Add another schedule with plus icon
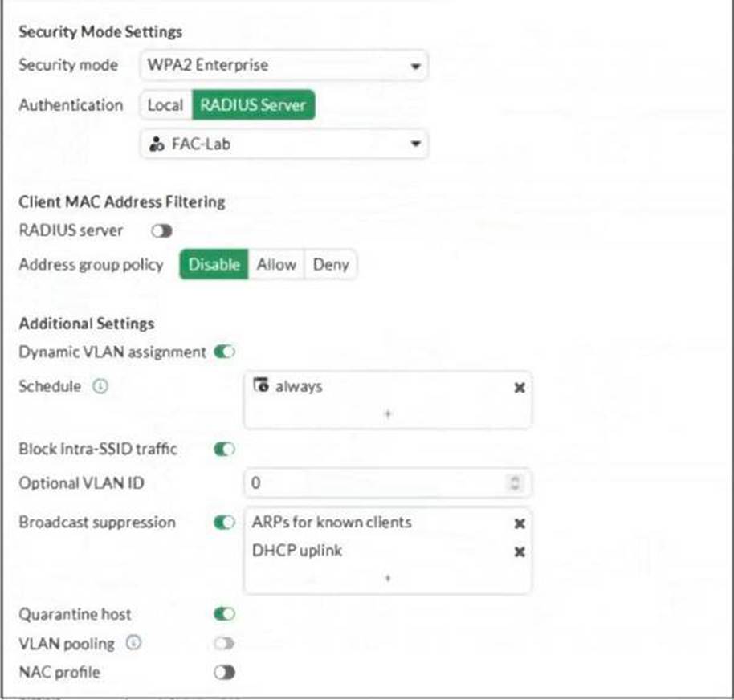This screenshot has width=734, height=700. [387, 414]
